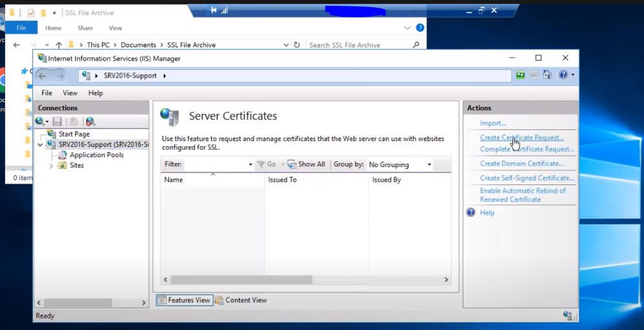Click Connections pane horizontal scrollbar thumb
The height and width of the screenshot is (330, 644).
78,303
